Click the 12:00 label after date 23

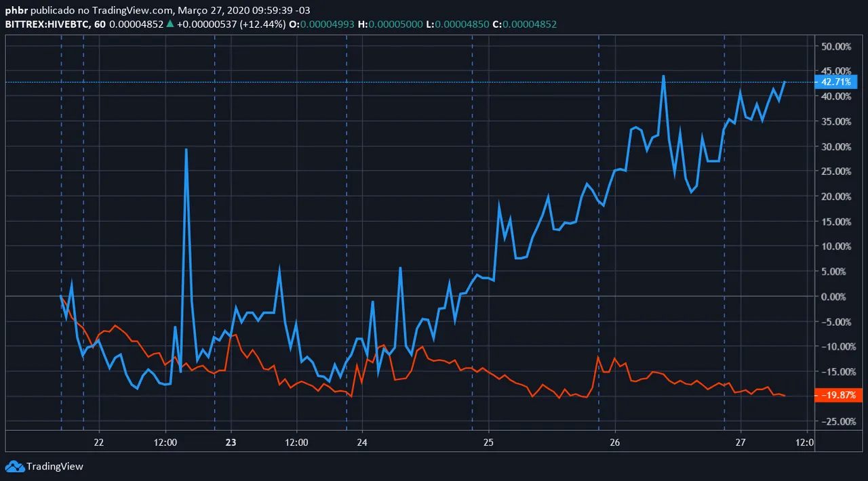(296, 442)
